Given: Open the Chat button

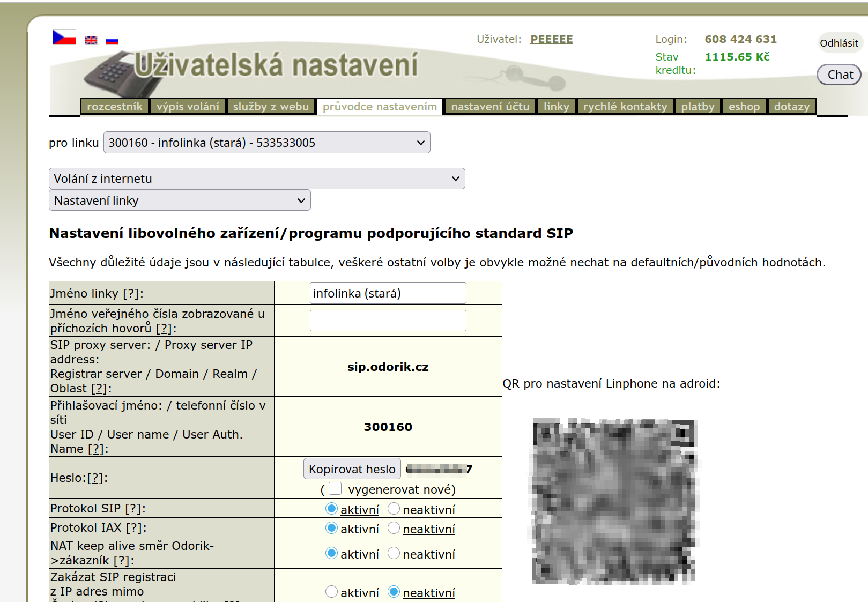Looking at the screenshot, I should click(839, 75).
